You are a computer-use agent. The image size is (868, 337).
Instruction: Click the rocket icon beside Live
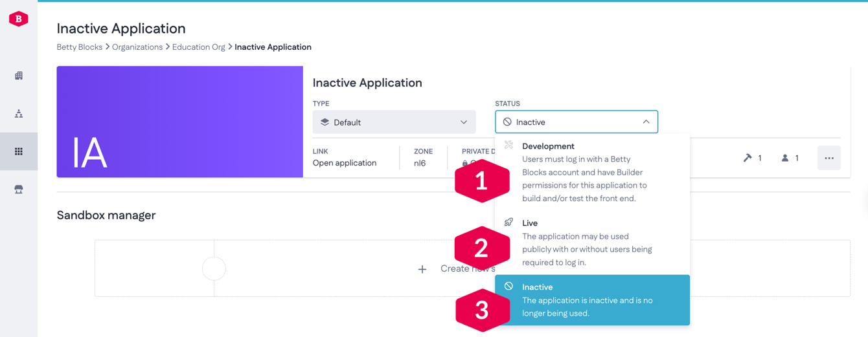click(508, 222)
